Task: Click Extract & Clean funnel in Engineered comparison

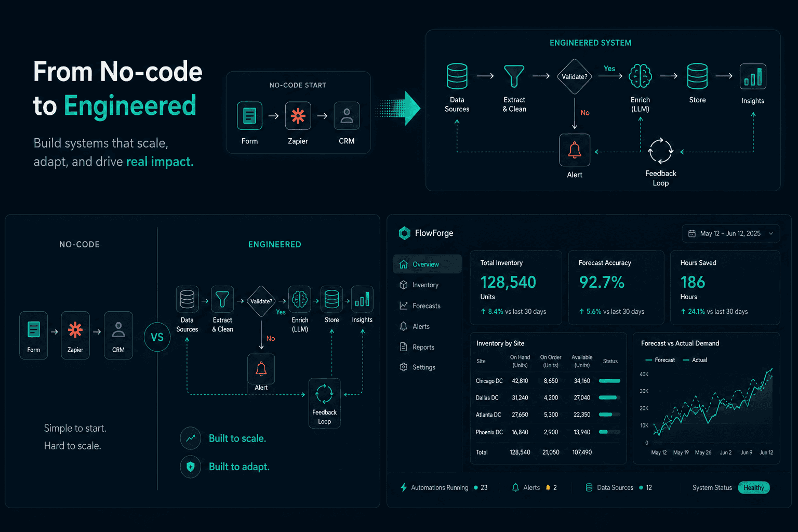Action: point(222,300)
